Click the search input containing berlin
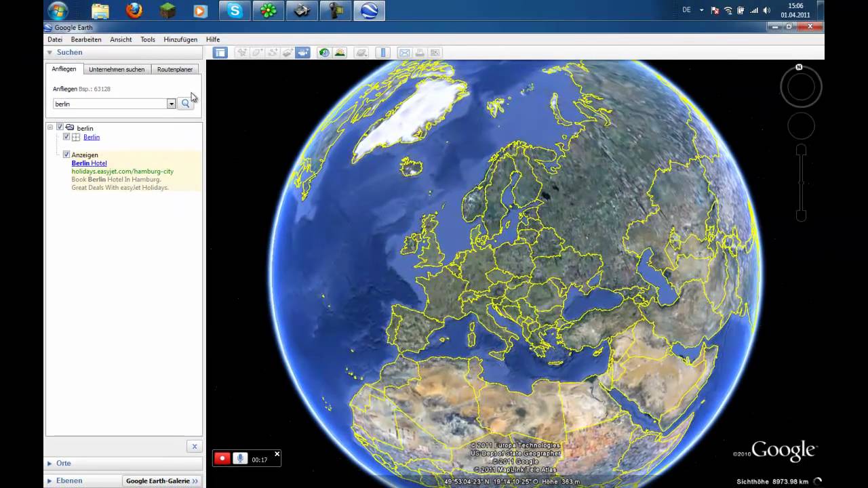This screenshot has height=488, width=868. click(x=111, y=104)
